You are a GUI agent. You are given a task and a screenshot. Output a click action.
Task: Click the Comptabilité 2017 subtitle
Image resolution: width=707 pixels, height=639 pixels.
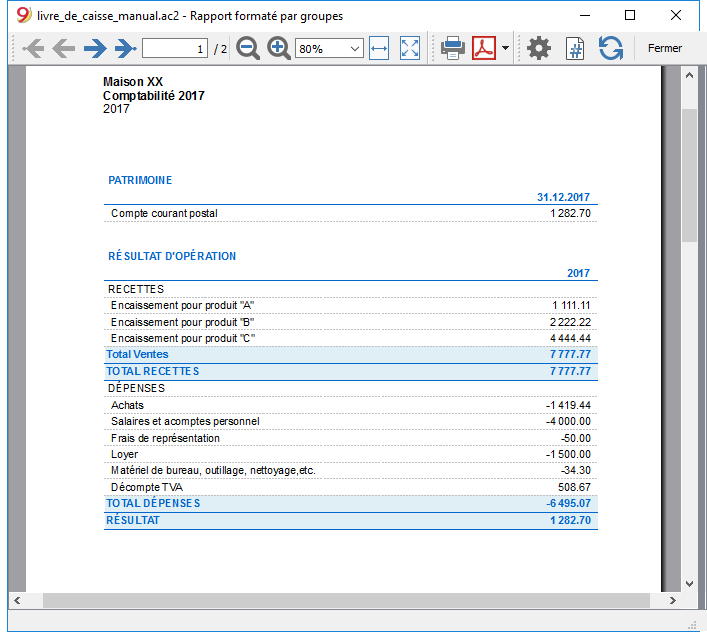[154, 96]
